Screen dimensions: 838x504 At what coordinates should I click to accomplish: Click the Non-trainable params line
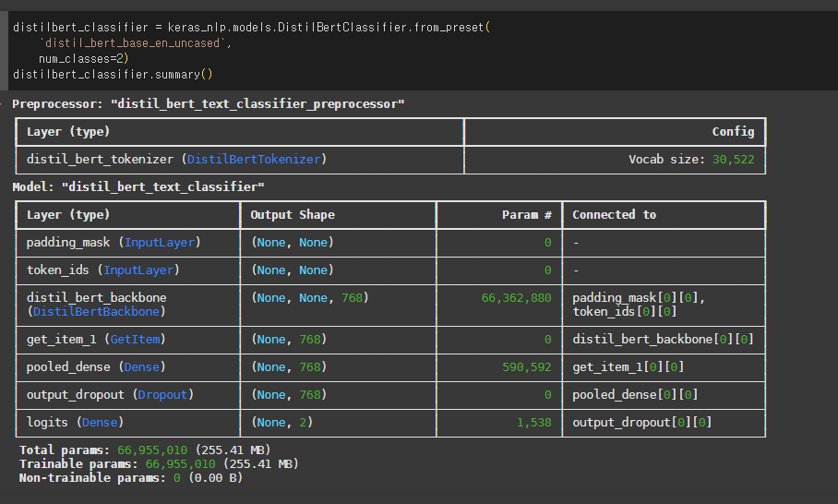[x=131, y=478]
